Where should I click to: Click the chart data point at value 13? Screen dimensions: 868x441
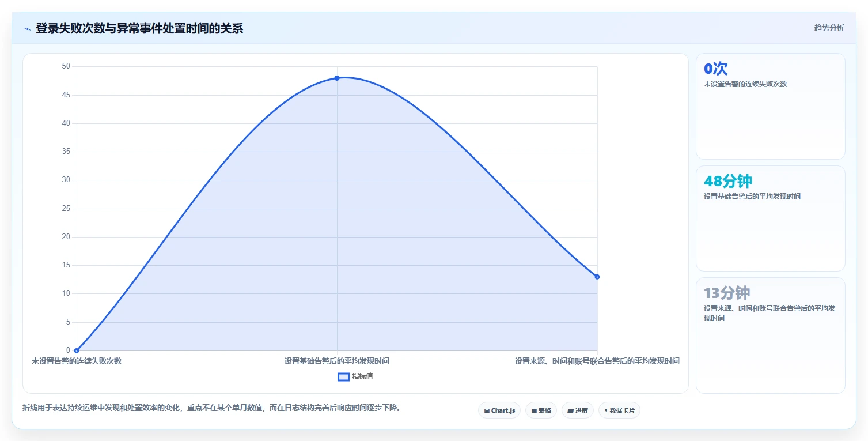point(597,277)
